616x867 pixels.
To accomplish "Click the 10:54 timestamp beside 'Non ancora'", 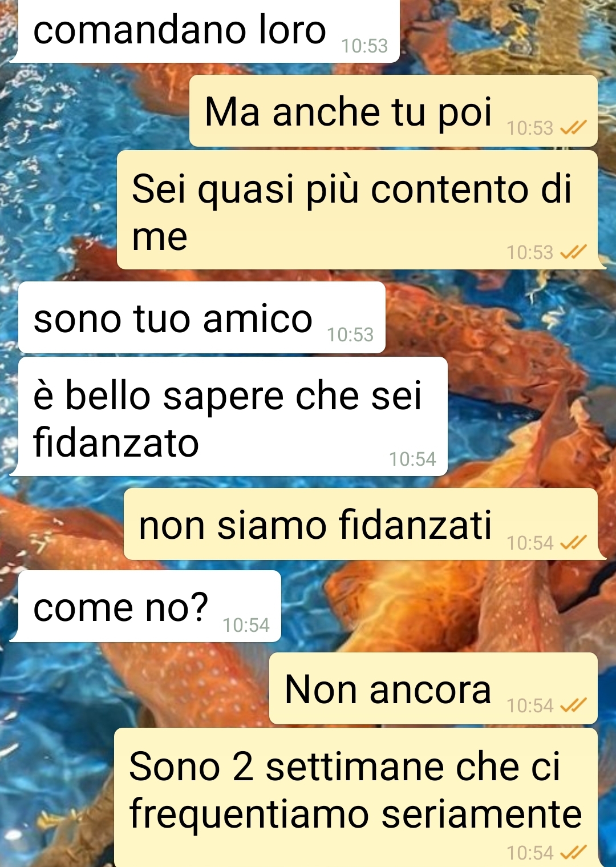I will point(530,706).
